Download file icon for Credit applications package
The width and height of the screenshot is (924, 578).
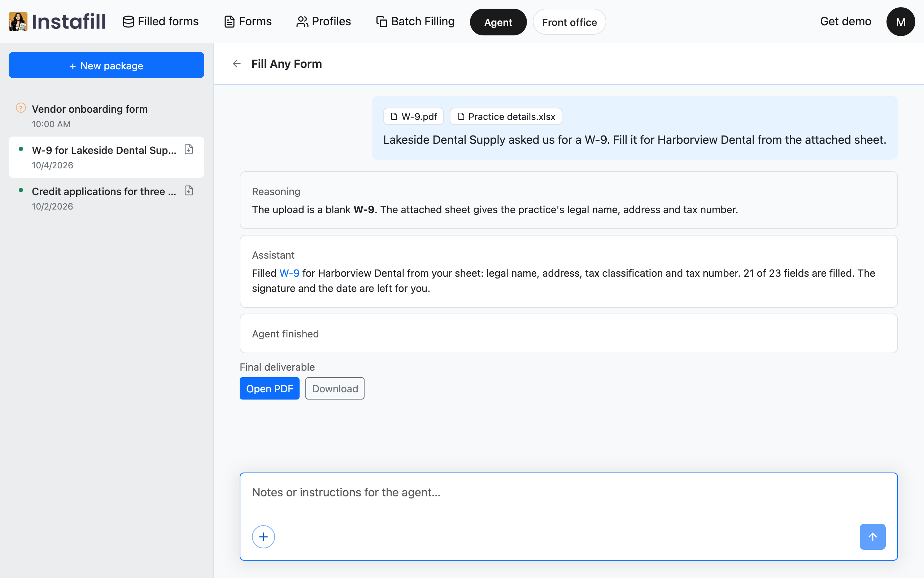(x=189, y=190)
